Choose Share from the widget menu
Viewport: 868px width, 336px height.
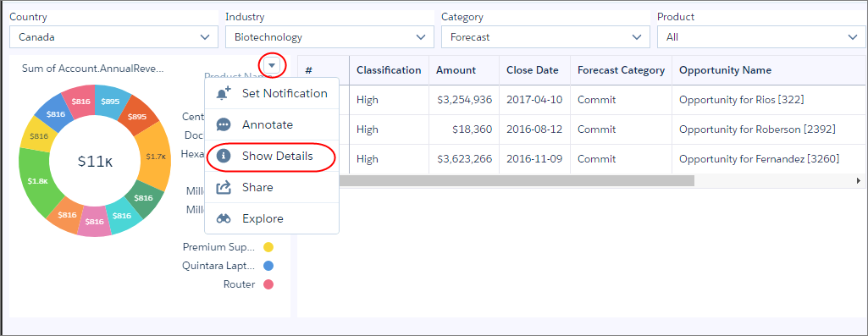click(x=272, y=188)
